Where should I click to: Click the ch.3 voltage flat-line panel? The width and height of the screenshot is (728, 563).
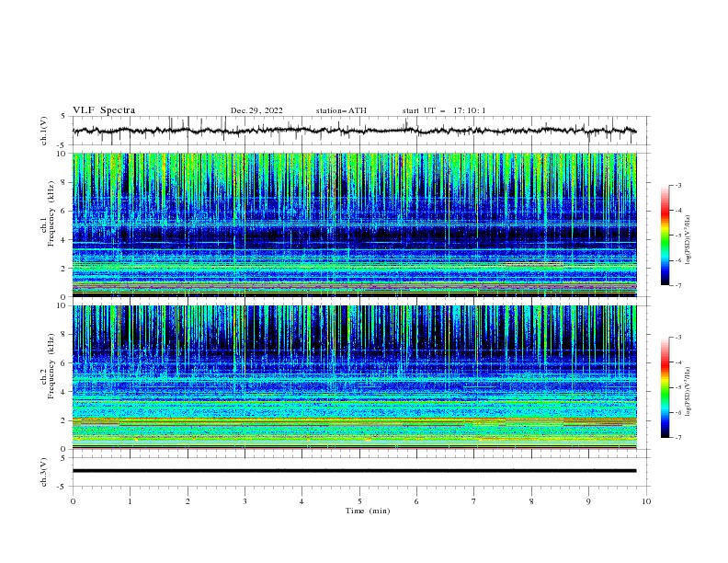point(361,472)
